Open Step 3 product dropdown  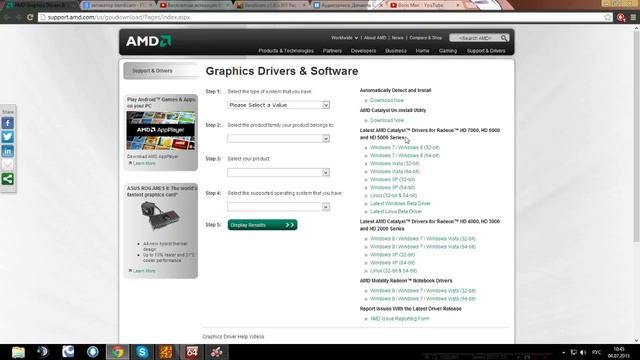(278, 173)
